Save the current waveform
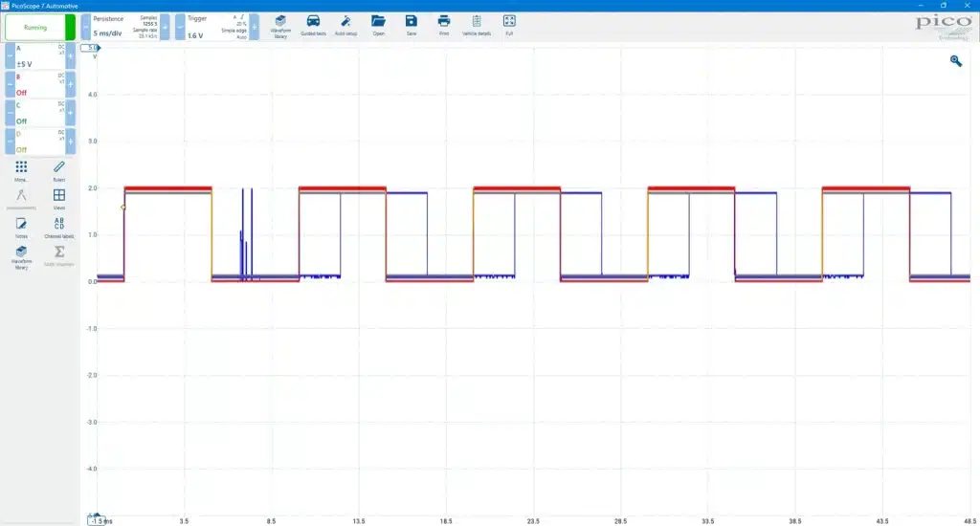 [411, 26]
